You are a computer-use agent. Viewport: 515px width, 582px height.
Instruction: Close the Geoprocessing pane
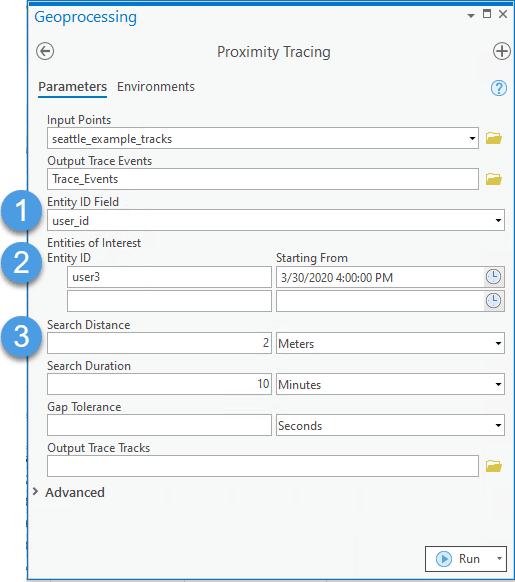[x=503, y=14]
